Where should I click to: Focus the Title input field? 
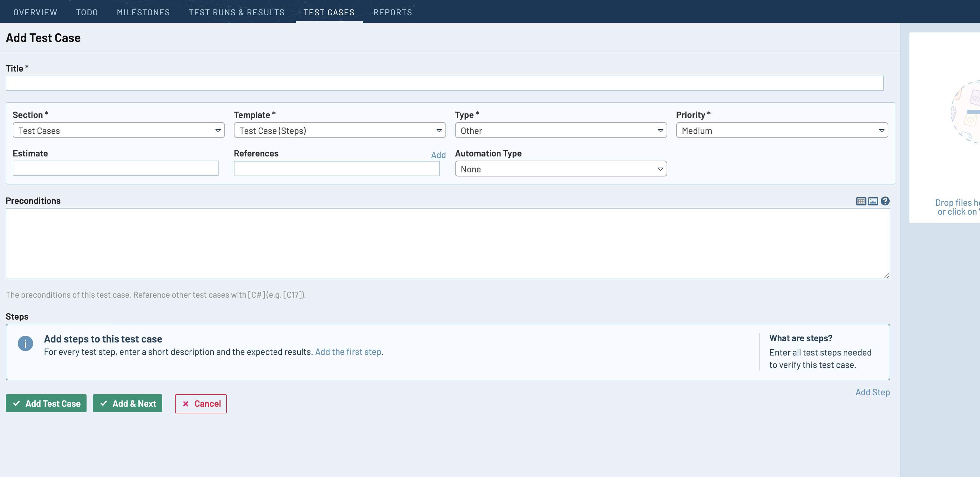coord(444,83)
